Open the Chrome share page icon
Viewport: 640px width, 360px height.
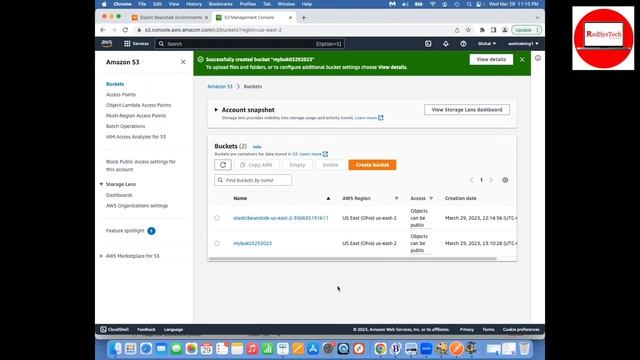(457, 30)
